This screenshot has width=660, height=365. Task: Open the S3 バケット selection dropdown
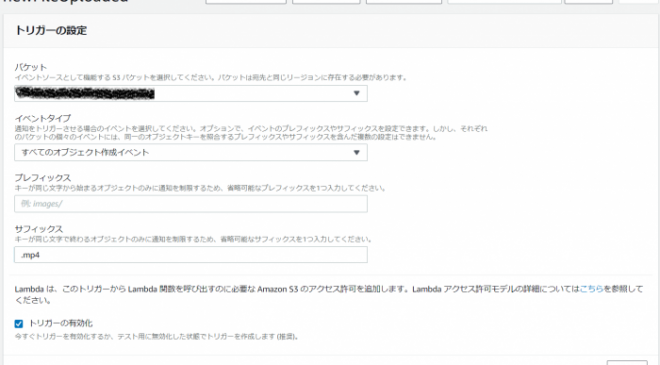click(x=191, y=93)
